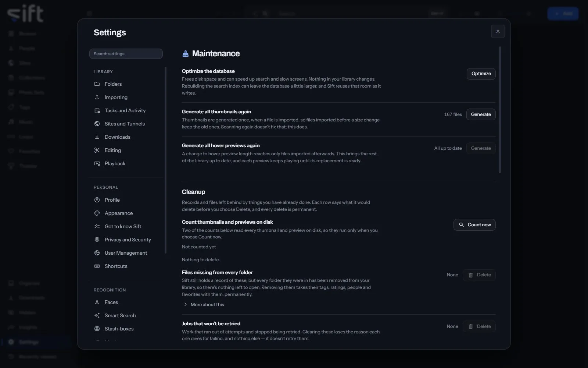Click the Sites and Tunnels globe icon
Screen dimensions: 588x368
pyautogui.click(x=97, y=124)
